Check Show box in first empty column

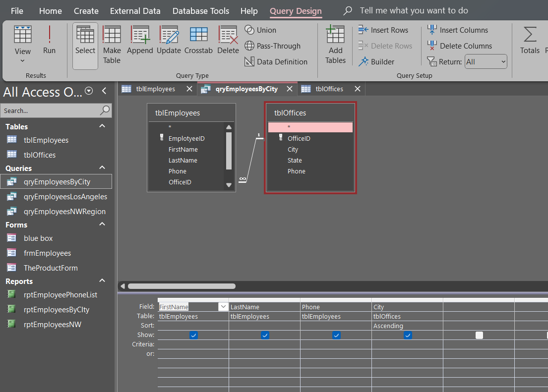(479, 336)
